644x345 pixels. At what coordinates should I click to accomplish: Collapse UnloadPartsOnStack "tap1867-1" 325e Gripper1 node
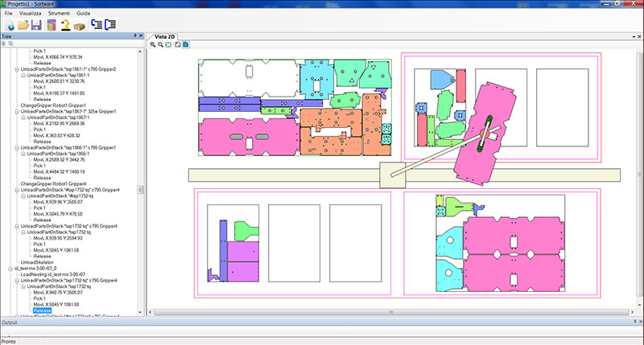coord(16,111)
